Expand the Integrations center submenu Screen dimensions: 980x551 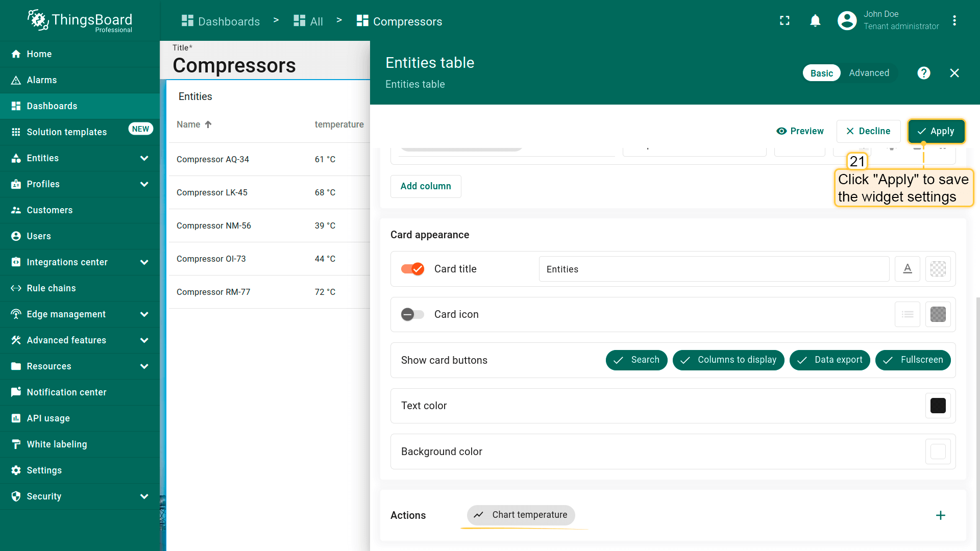144,262
